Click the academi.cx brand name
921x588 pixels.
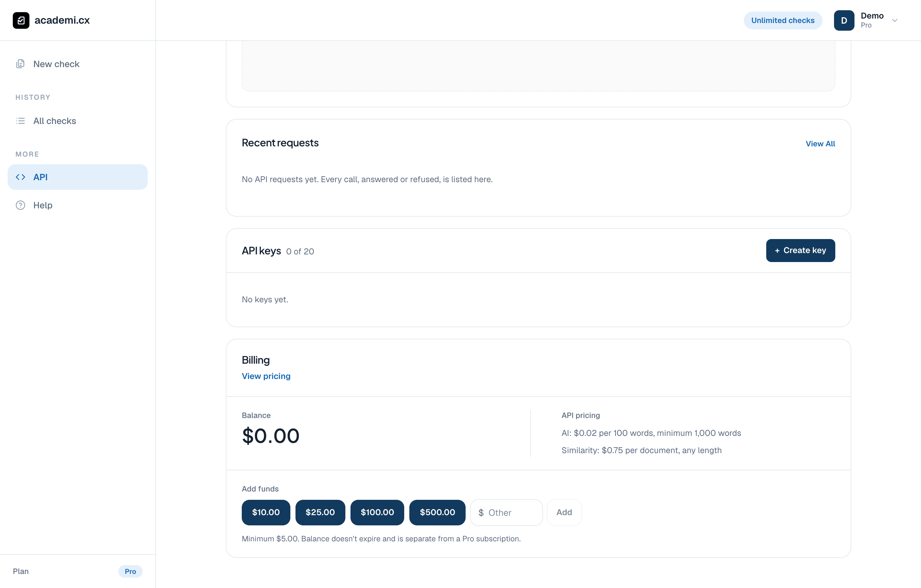pyautogui.click(x=62, y=20)
